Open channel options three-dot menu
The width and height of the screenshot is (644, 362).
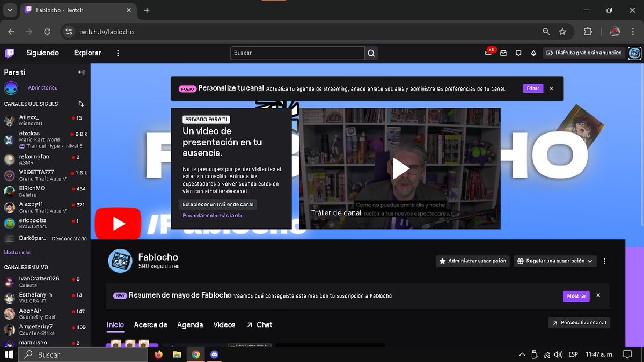click(x=604, y=261)
